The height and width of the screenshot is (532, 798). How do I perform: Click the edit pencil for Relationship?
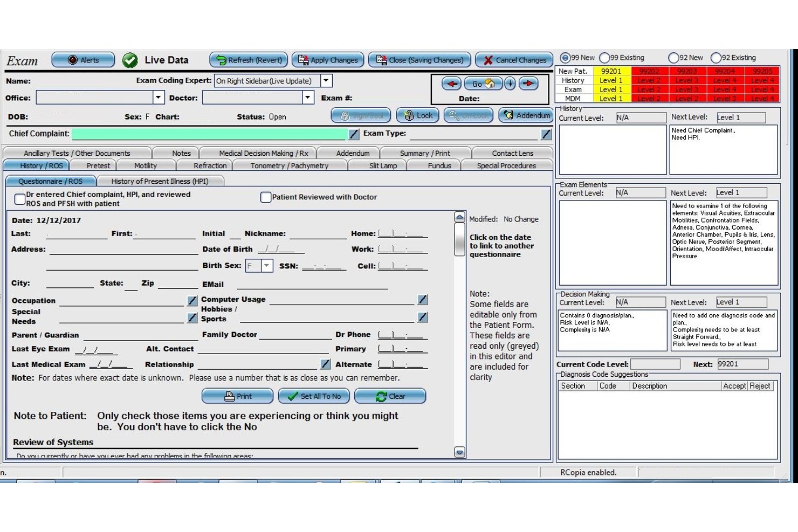pyautogui.click(x=325, y=364)
